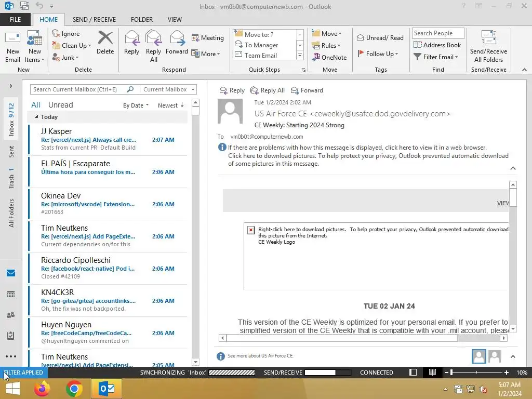Open the Rules dropdown

point(326,46)
